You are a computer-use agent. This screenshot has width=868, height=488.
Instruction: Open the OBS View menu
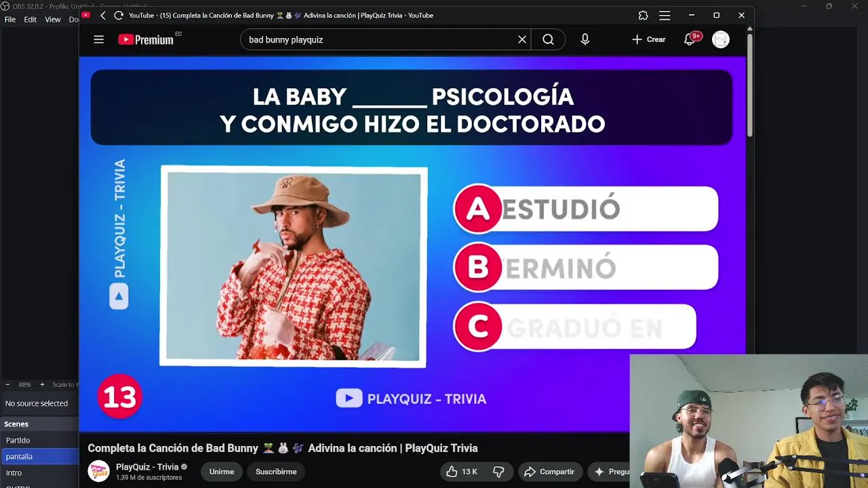pos(53,20)
